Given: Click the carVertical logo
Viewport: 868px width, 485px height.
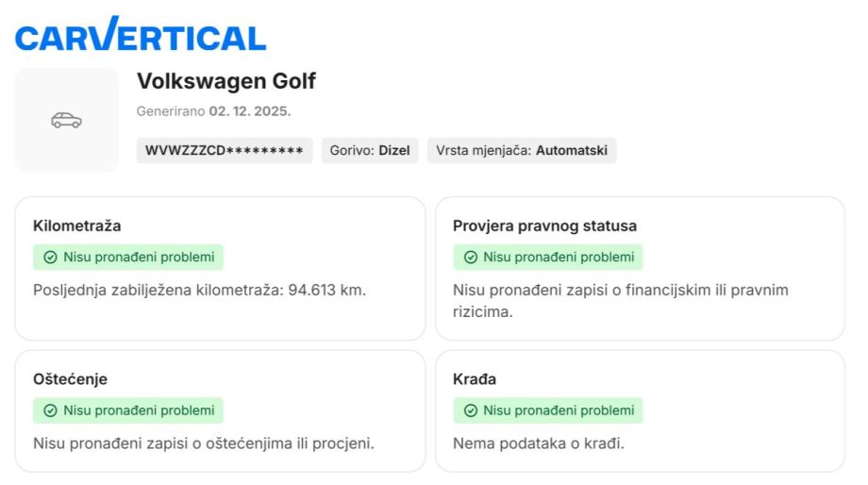Looking at the screenshot, I should coord(141,35).
